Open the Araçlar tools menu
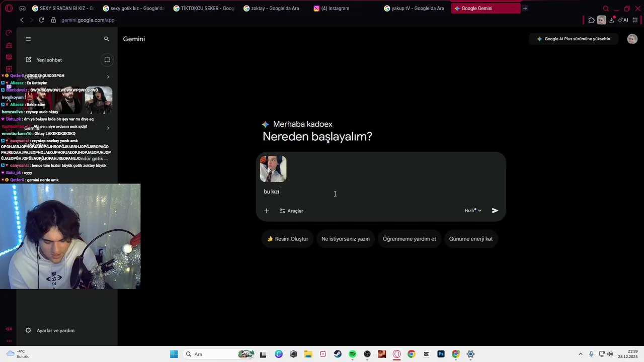Viewport: 644px width, 362px height. 291,211
